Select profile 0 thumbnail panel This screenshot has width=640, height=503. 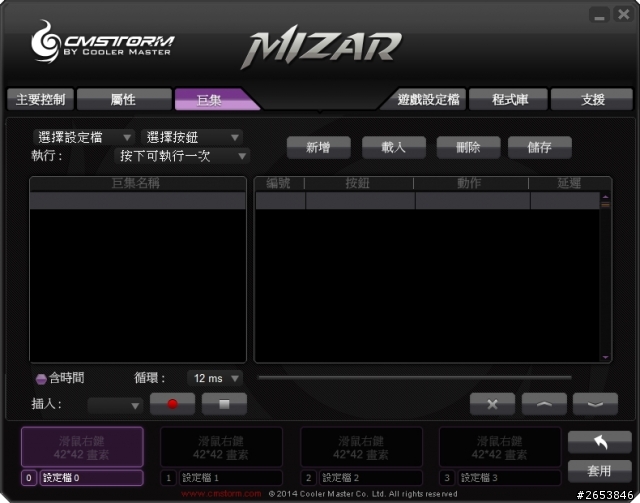(82, 447)
